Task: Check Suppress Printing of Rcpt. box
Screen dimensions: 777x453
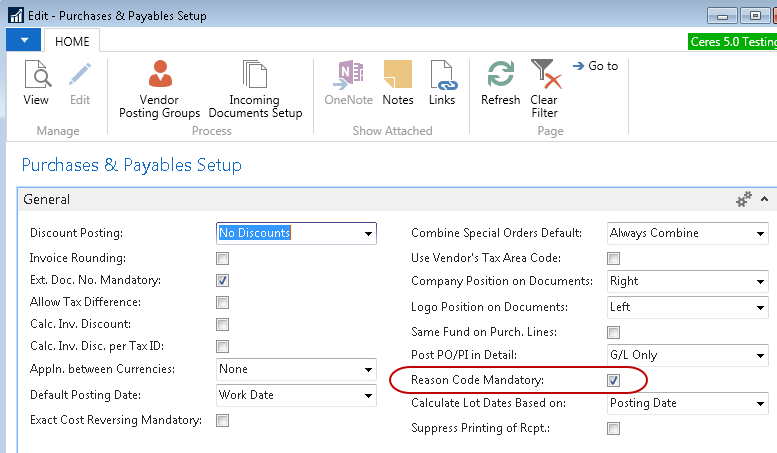Action: (614, 428)
